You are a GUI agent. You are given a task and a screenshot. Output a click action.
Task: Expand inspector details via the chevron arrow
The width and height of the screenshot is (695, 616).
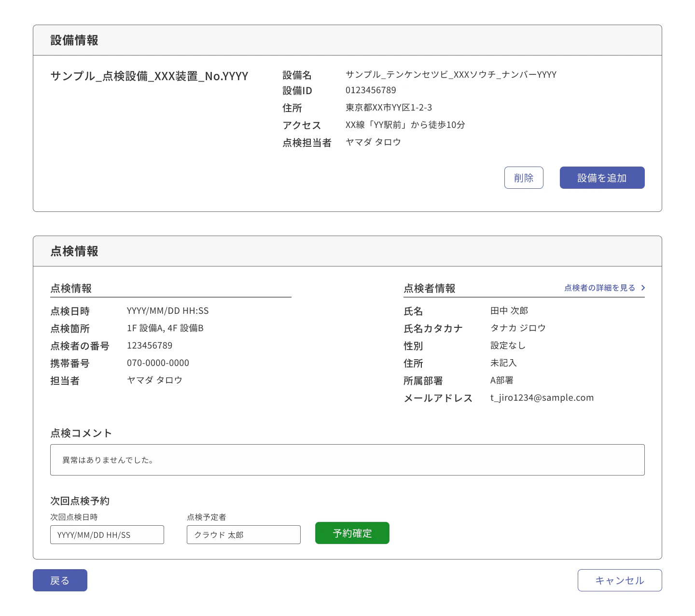tap(643, 287)
